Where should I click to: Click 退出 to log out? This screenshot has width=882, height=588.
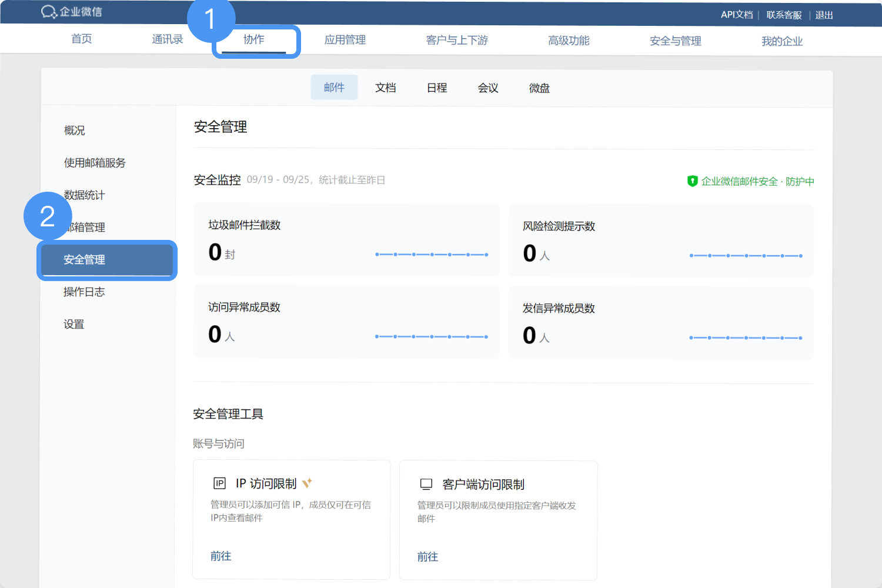coord(824,15)
